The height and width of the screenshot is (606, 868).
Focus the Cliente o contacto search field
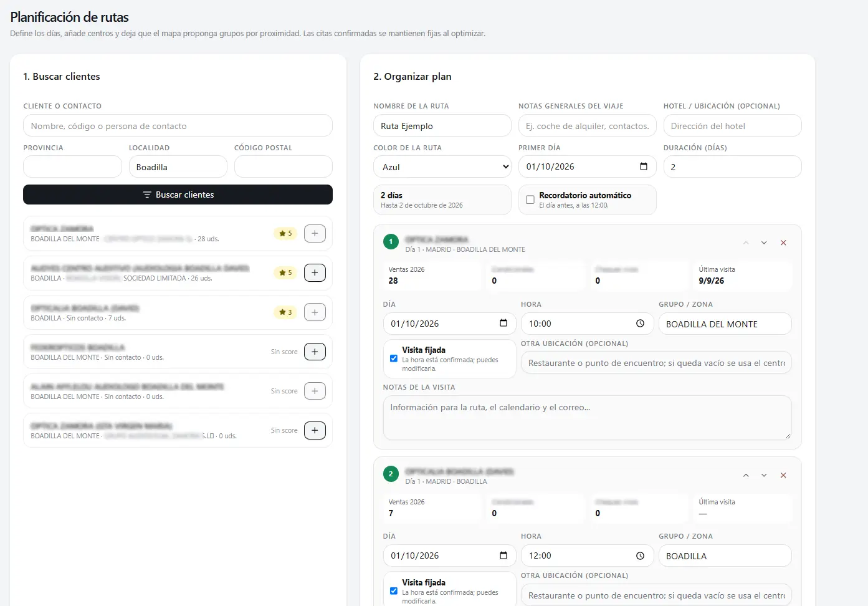pyautogui.click(x=178, y=125)
